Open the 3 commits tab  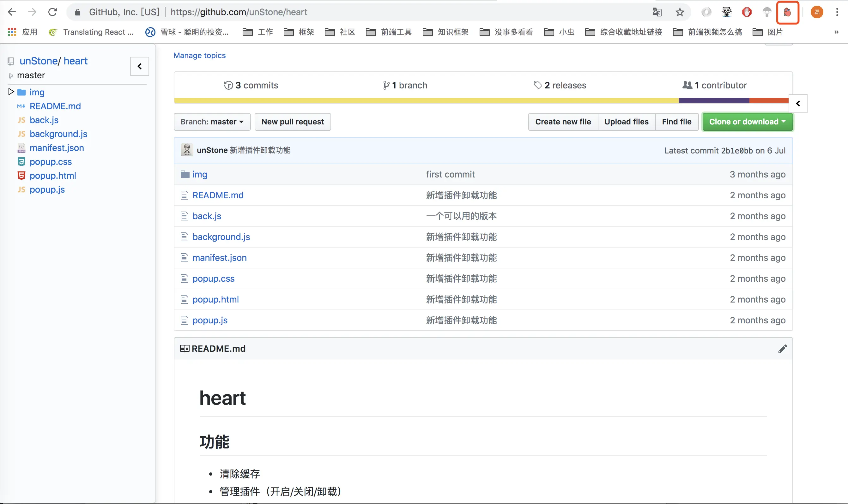tap(251, 85)
